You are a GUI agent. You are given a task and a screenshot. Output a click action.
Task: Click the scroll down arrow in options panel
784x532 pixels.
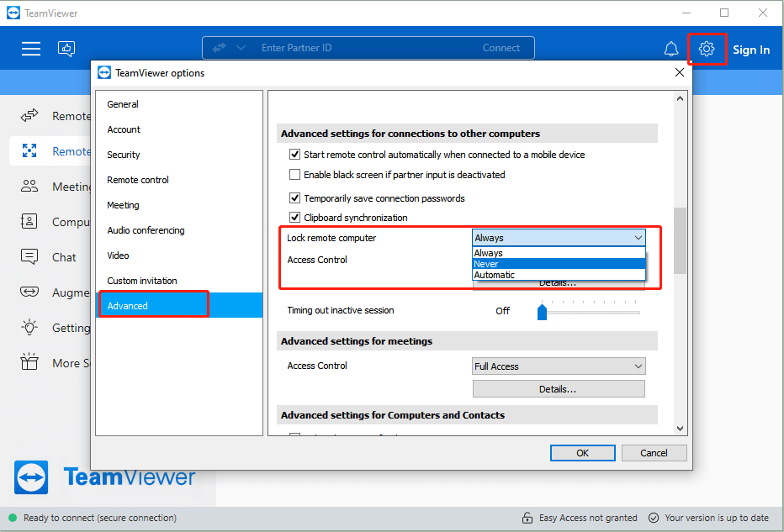pos(680,428)
